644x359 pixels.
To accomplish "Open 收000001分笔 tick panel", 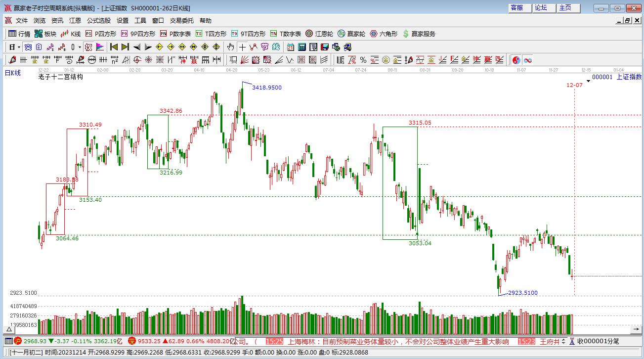I will (598, 341).
